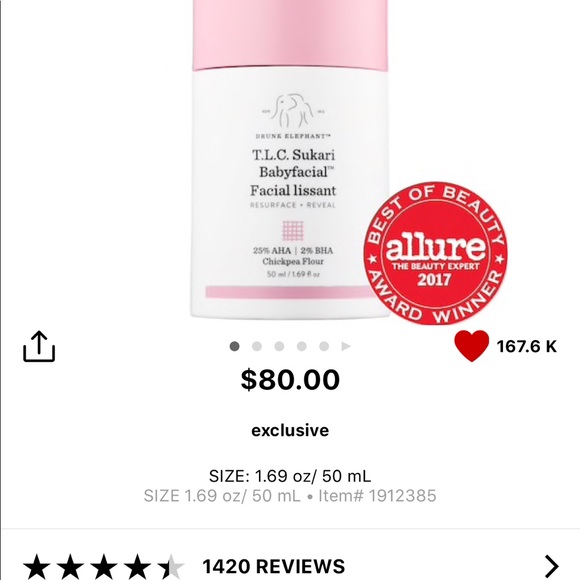This screenshot has width=580, height=580.
Task: Open the 1420 REVIEWS link
Action: [x=274, y=566]
